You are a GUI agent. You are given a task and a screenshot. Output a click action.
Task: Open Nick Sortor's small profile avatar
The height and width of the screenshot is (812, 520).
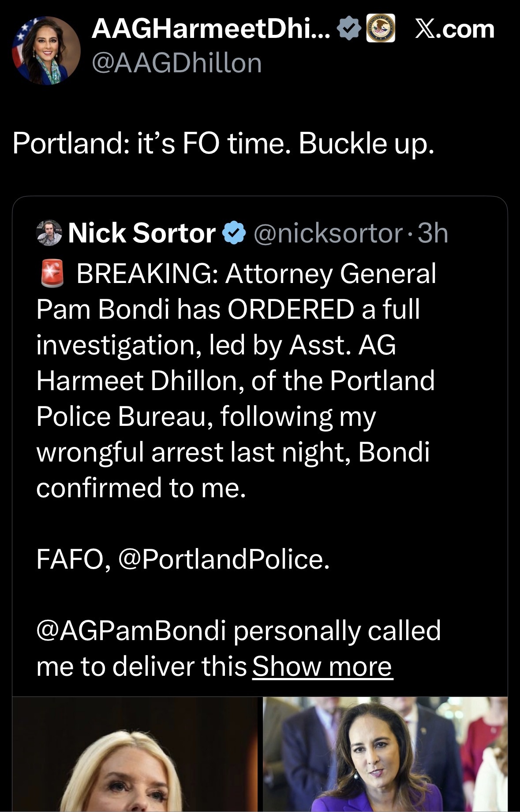click(49, 232)
